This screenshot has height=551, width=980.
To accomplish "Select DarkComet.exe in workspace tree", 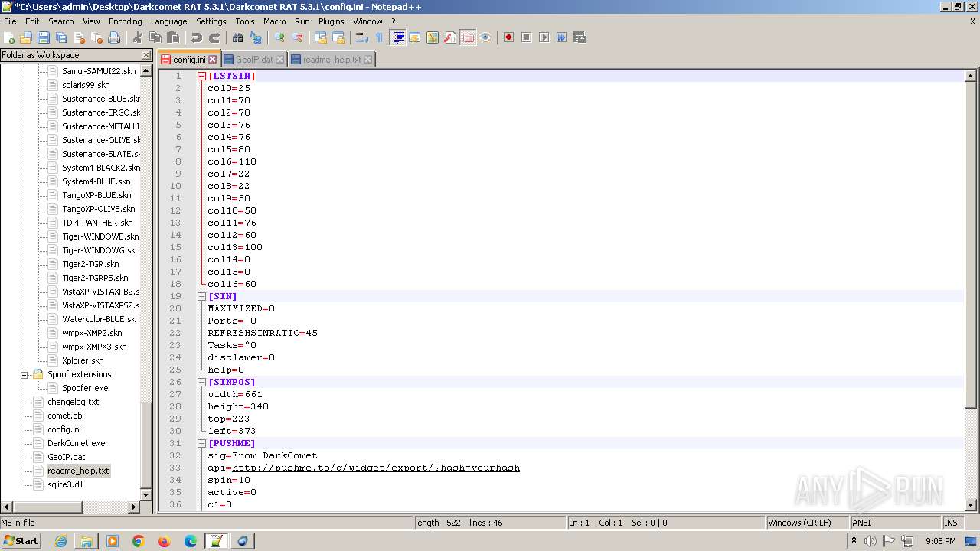I will tap(76, 443).
